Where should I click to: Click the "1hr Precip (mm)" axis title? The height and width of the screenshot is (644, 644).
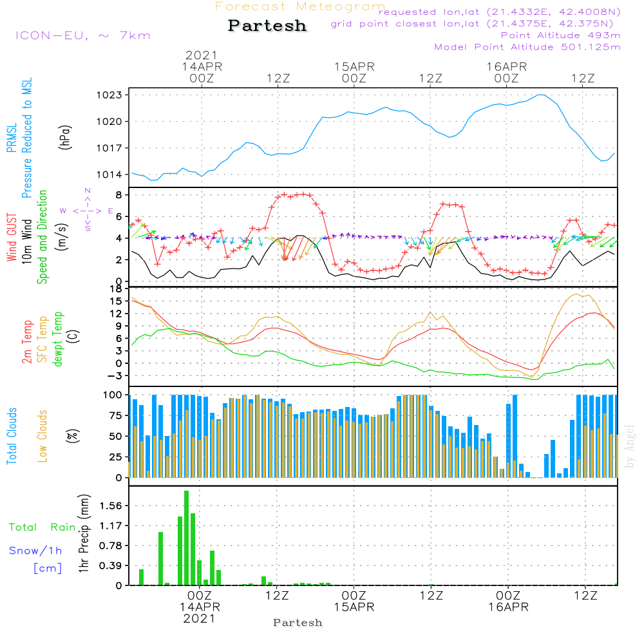(84, 533)
